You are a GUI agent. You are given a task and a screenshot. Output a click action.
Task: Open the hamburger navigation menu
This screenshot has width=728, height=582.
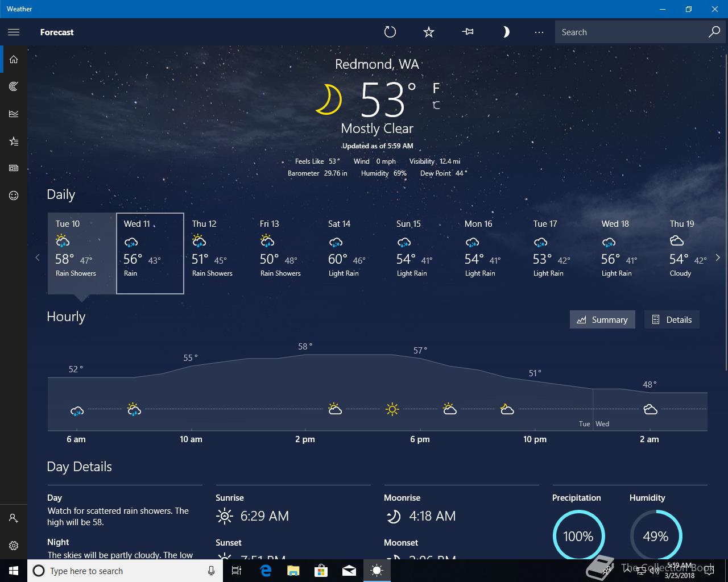click(x=14, y=32)
